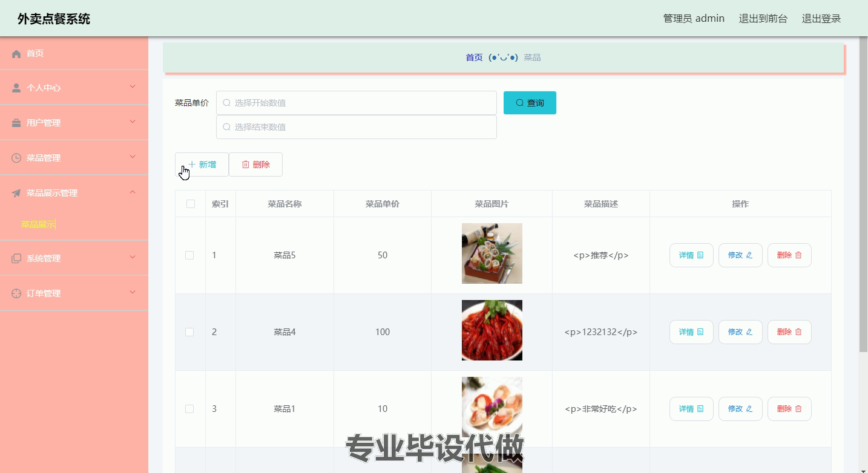The image size is (868, 473).
Task: Click the copy icon beside 系统管理
Action: coord(16,258)
